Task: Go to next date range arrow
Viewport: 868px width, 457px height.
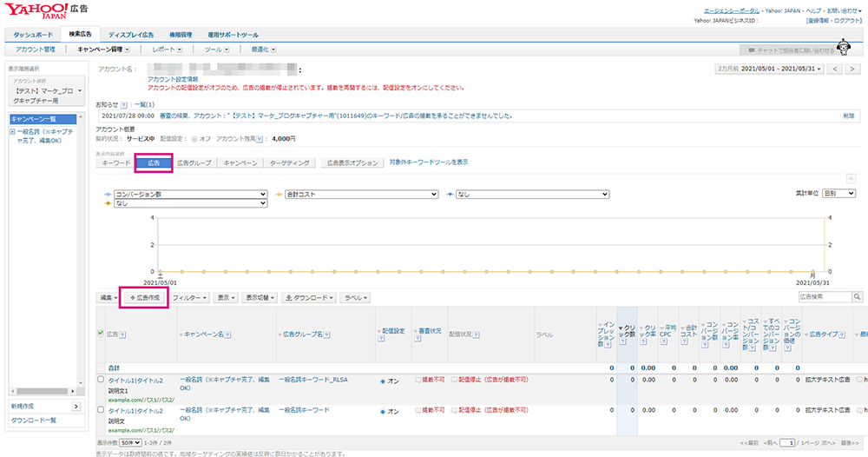Action: 853,69
